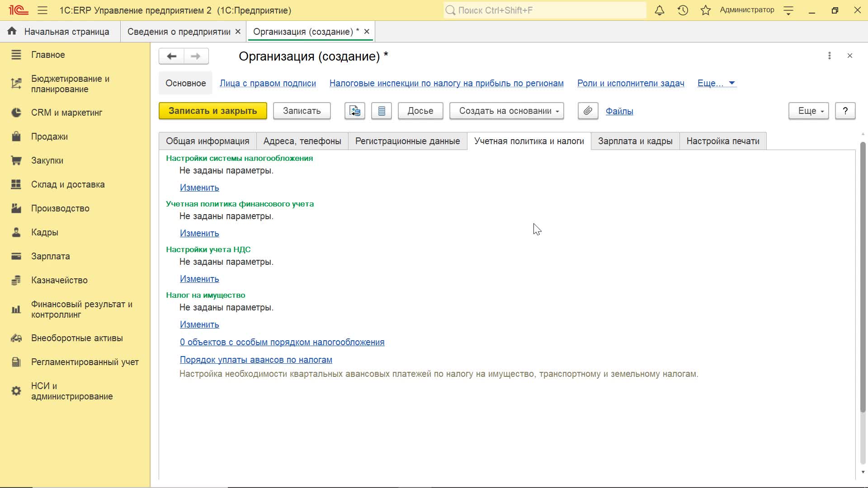Click the paperclip attachments icon
The height and width of the screenshot is (488, 868).
click(x=588, y=111)
